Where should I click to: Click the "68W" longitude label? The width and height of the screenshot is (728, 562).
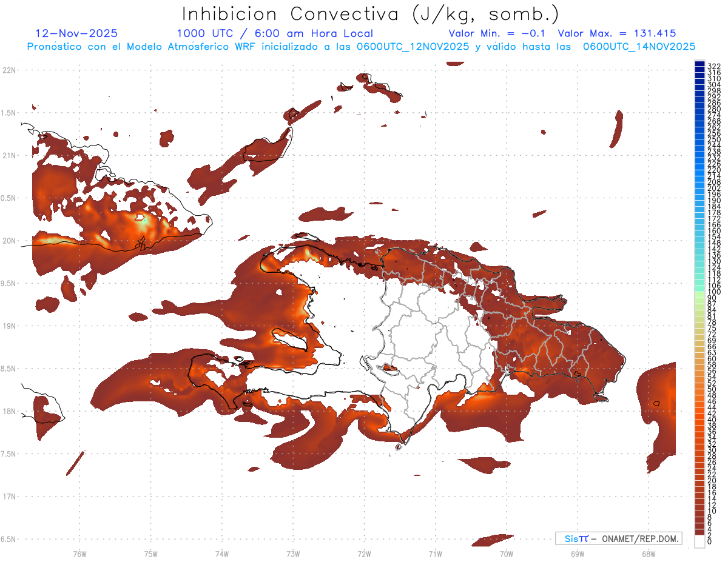[648, 554]
